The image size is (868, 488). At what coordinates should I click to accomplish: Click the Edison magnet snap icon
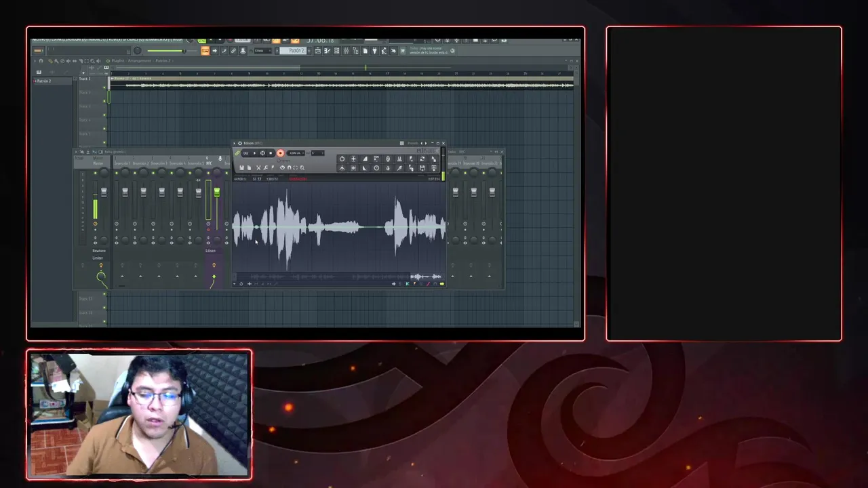(289, 168)
